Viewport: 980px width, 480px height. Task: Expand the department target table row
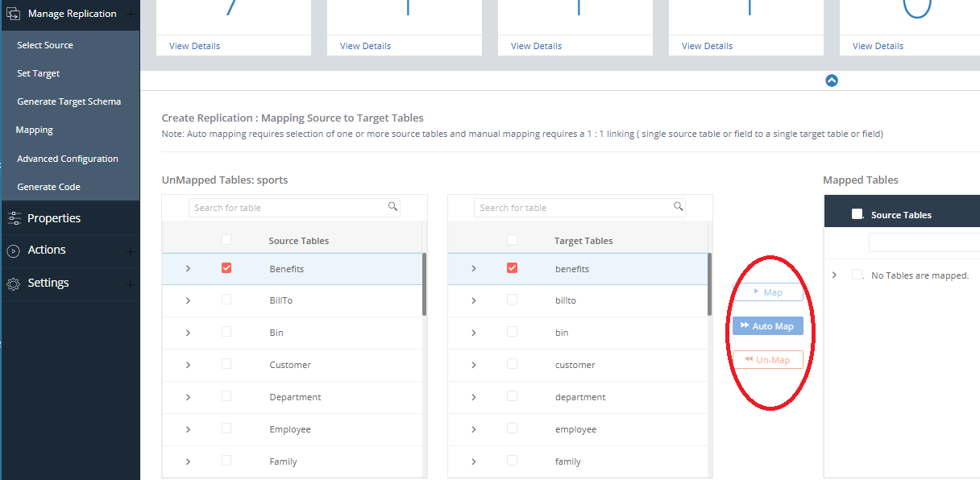[473, 397]
